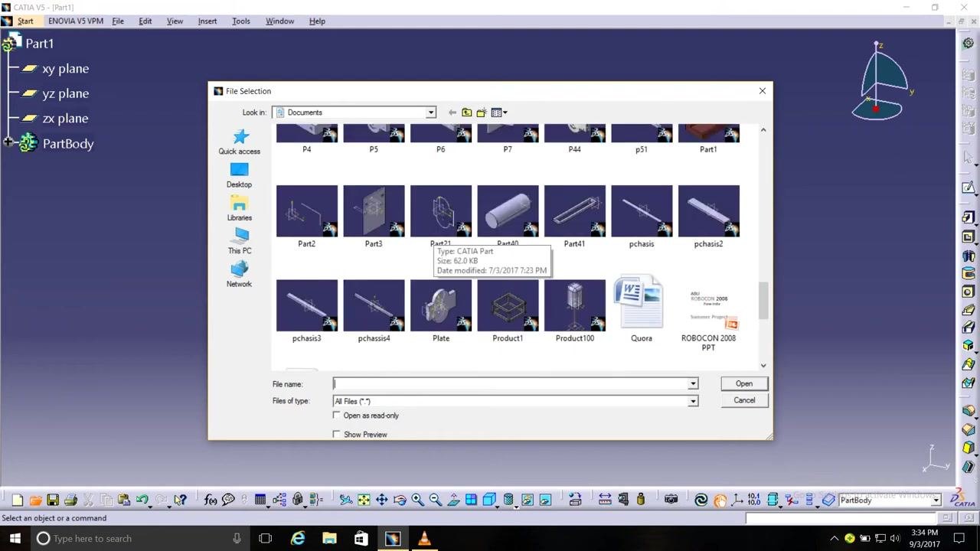Open the View Menu dropdown in dialog
980x551 pixels.
pos(499,112)
